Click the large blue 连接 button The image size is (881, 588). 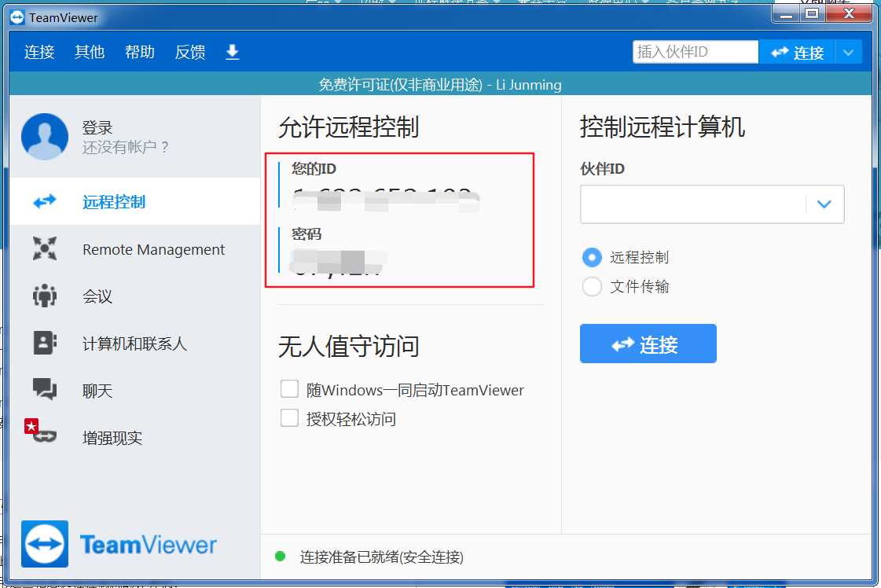pyautogui.click(x=648, y=344)
